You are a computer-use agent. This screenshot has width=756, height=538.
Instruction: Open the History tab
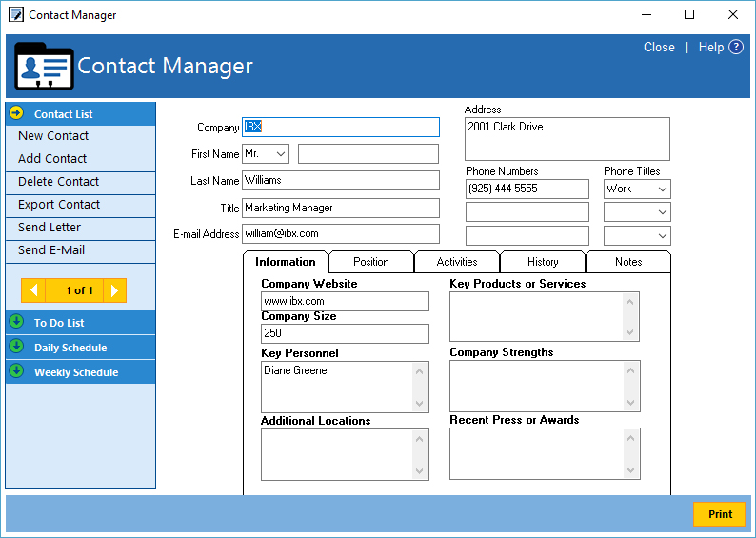[x=543, y=262]
